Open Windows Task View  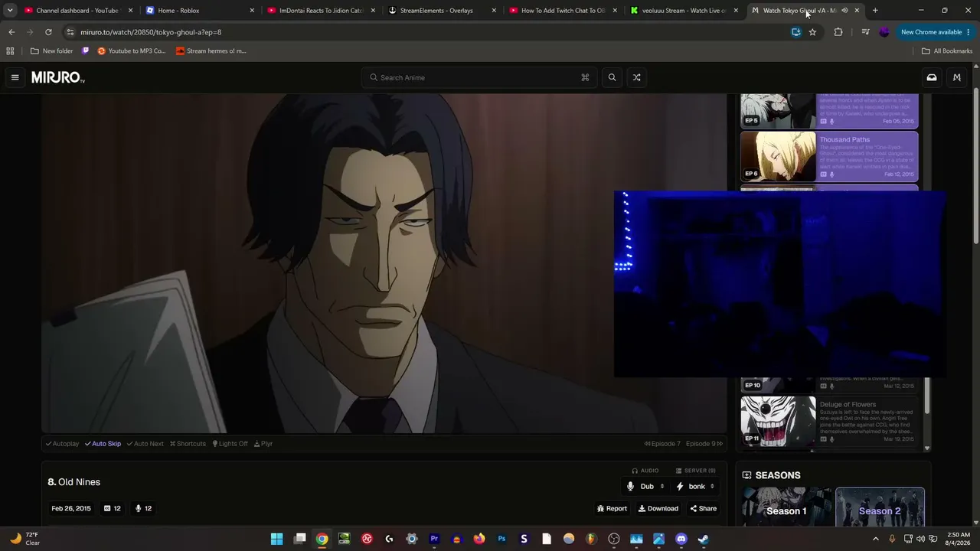click(x=300, y=539)
